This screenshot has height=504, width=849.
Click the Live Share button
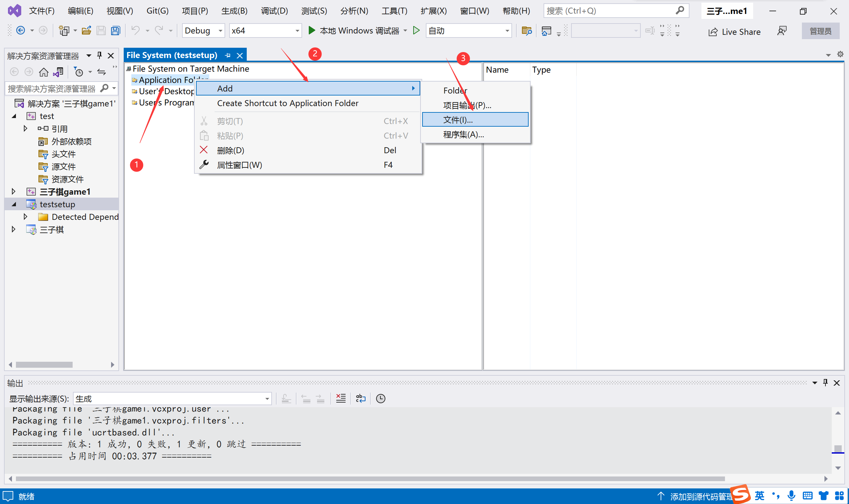[734, 31]
